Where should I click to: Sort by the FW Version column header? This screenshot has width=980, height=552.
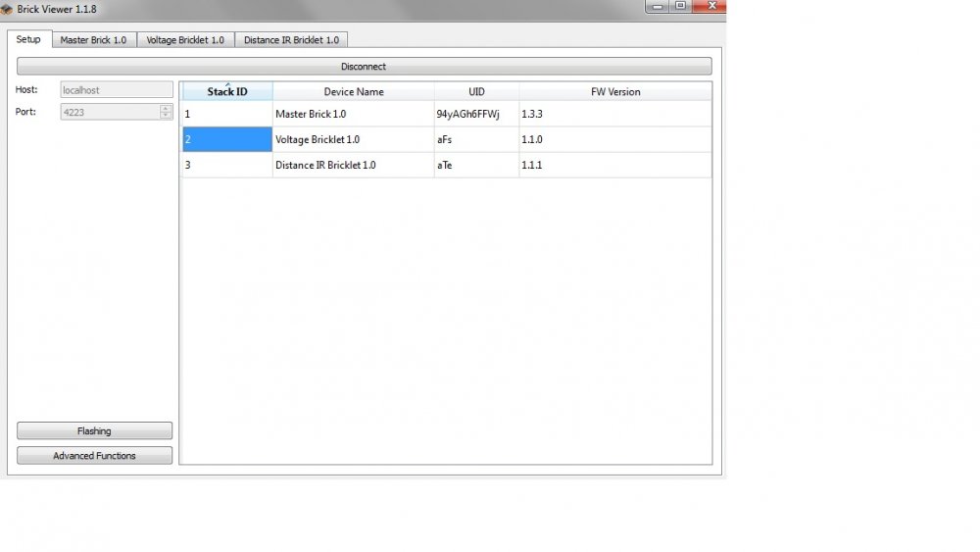[614, 92]
